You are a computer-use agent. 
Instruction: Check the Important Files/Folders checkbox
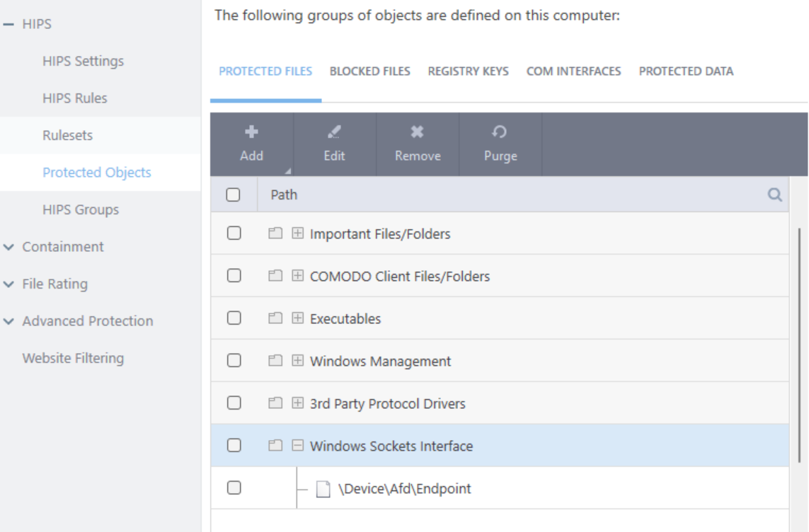(234, 233)
